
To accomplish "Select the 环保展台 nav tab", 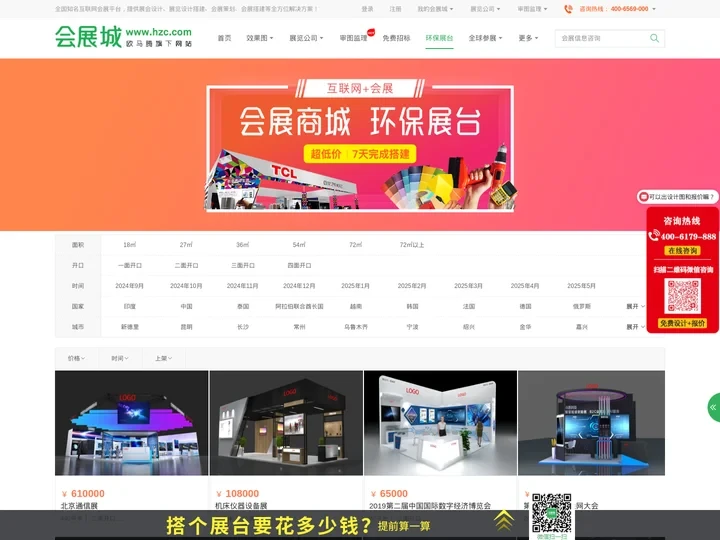I will pyautogui.click(x=439, y=38).
